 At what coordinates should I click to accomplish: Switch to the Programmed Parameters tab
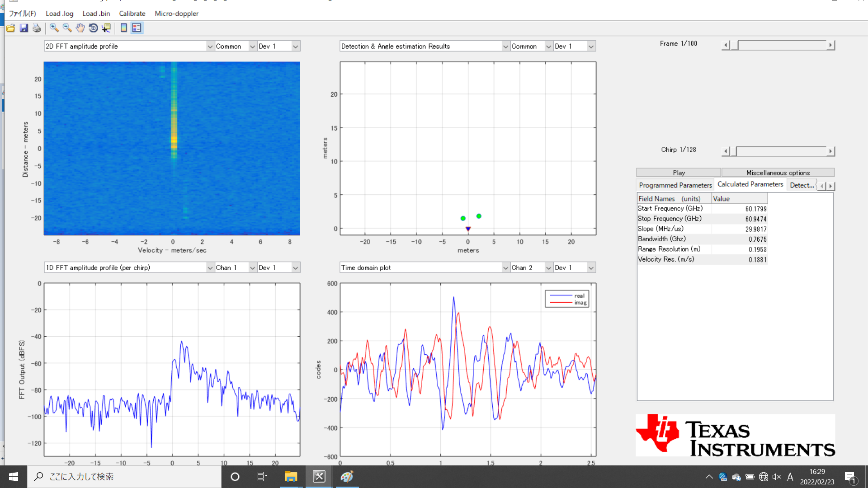675,185
